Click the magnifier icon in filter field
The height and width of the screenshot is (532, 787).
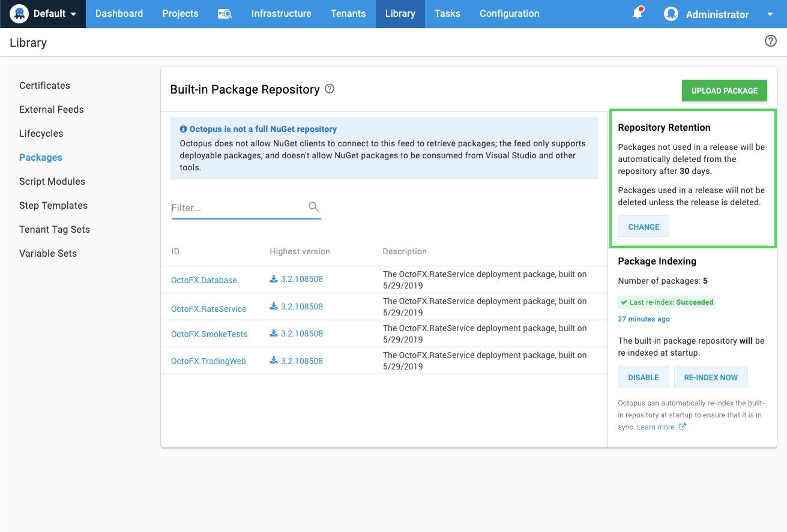[x=313, y=207]
